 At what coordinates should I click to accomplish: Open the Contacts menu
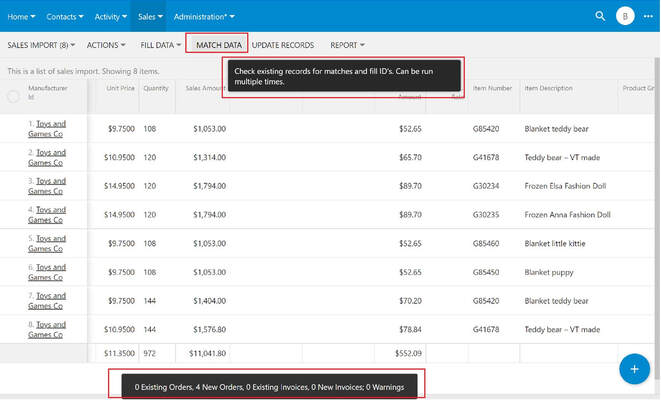coord(64,17)
